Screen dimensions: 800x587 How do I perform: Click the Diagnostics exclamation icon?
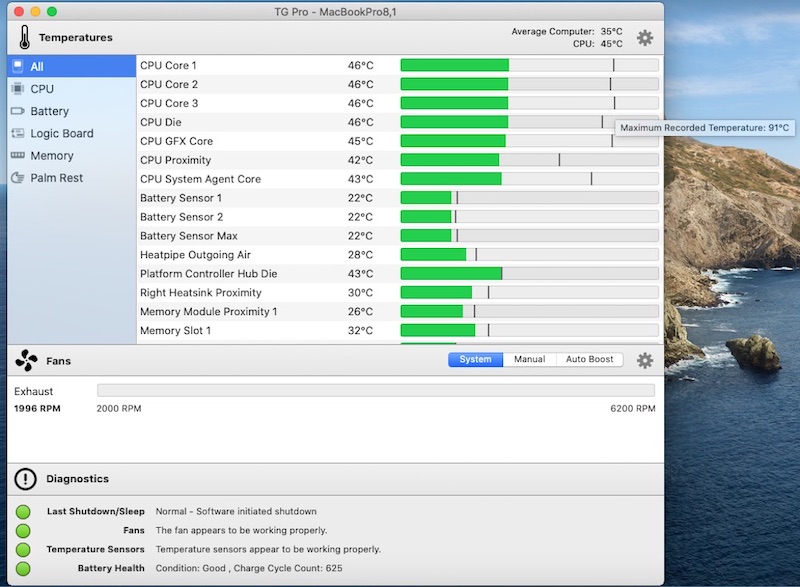point(26,479)
